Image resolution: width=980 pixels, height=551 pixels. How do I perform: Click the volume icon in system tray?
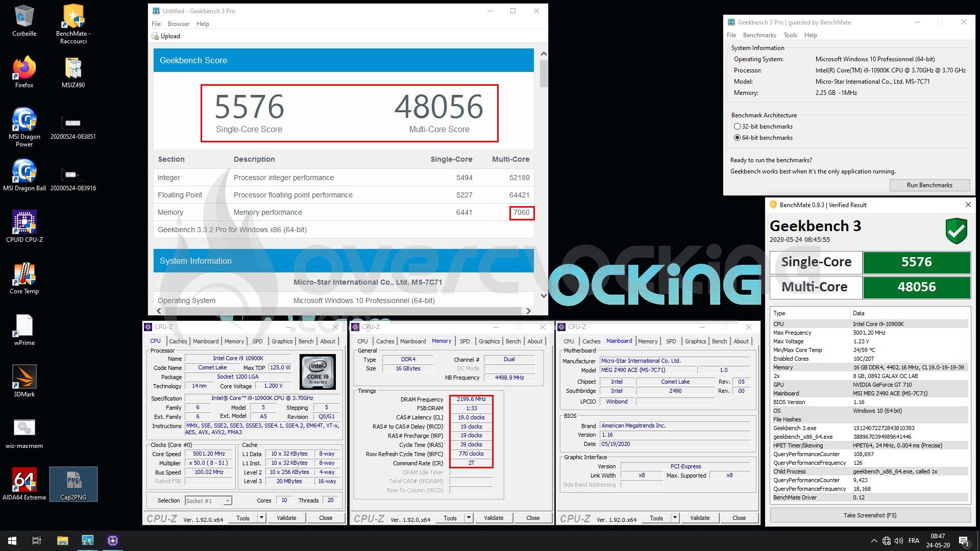(899, 541)
